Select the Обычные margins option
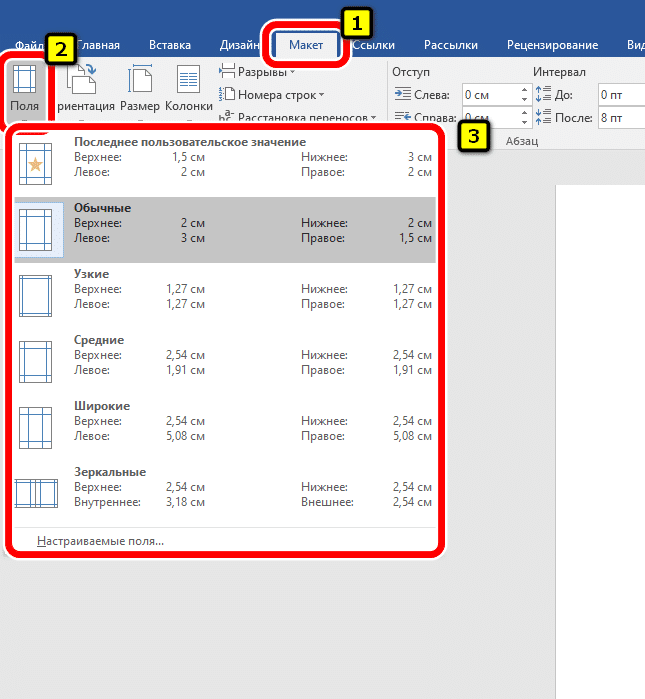The width and height of the screenshot is (645, 699). coord(225,230)
